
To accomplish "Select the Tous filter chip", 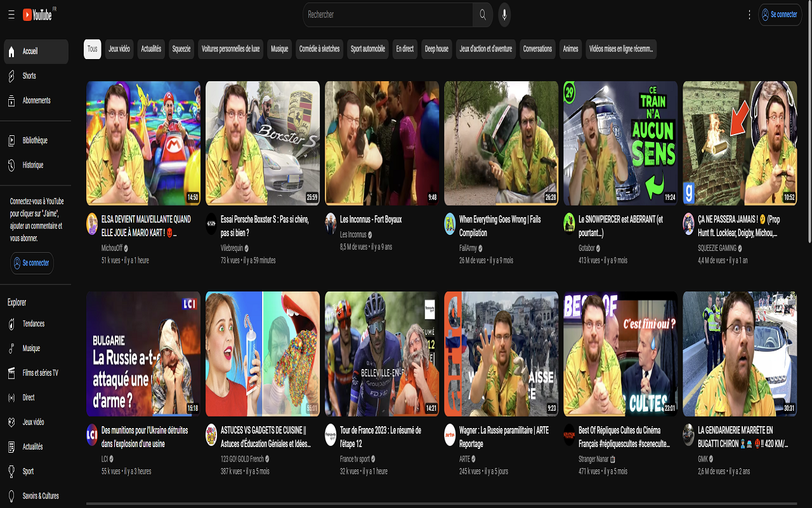I will pyautogui.click(x=92, y=49).
